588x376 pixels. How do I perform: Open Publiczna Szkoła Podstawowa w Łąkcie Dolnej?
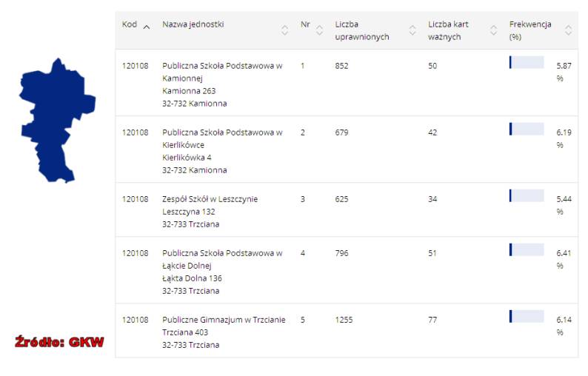[x=347, y=270]
